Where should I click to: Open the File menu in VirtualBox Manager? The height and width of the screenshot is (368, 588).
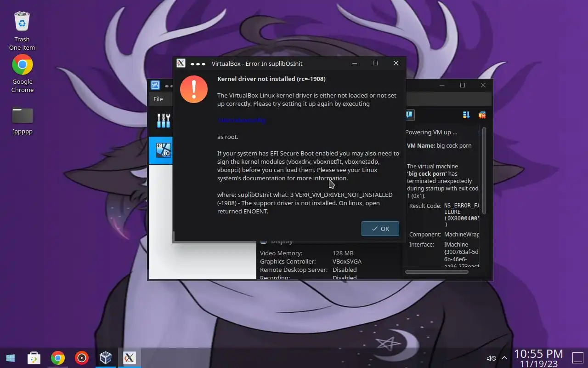158,99
